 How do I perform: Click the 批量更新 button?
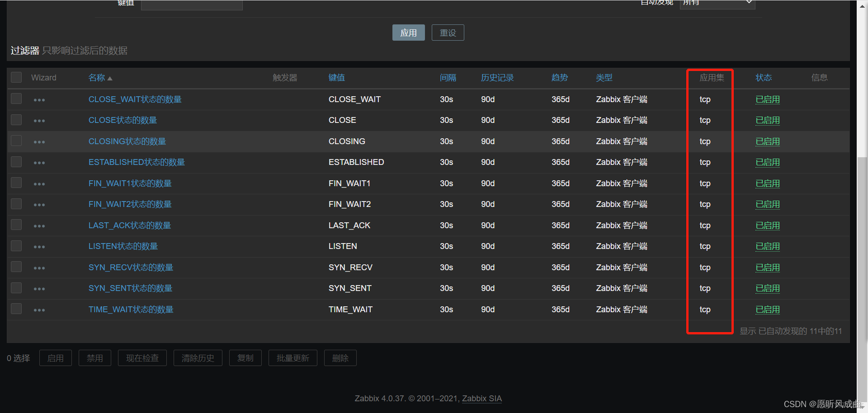pyautogui.click(x=293, y=358)
